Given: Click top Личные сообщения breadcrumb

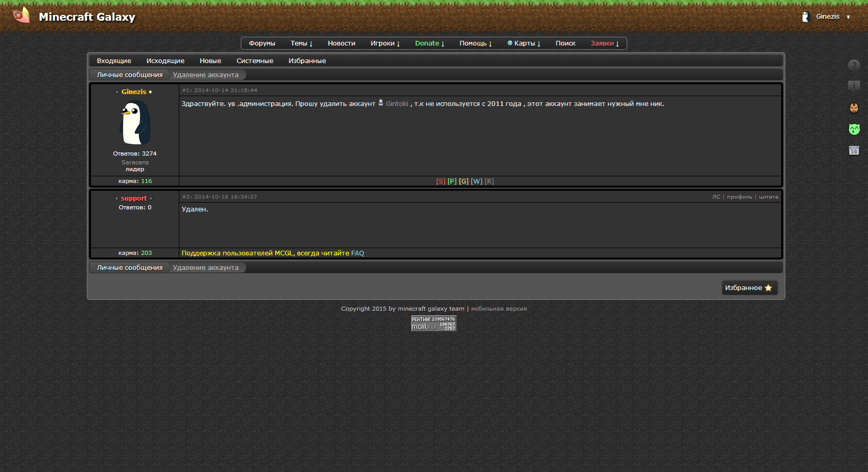Looking at the screenshot, I should [x=130, y=74].
